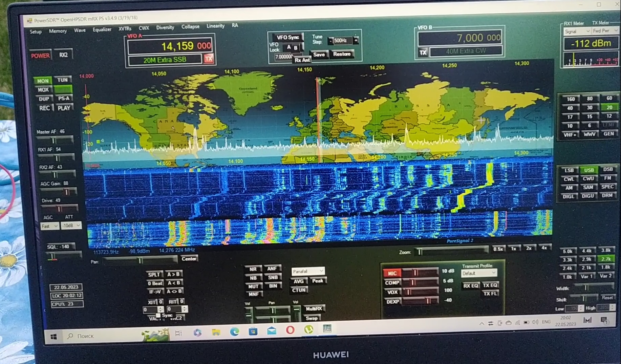Screen dimensions: 621x364
Task: Click the Rx Ant button
Action: [x=302, y=60]
